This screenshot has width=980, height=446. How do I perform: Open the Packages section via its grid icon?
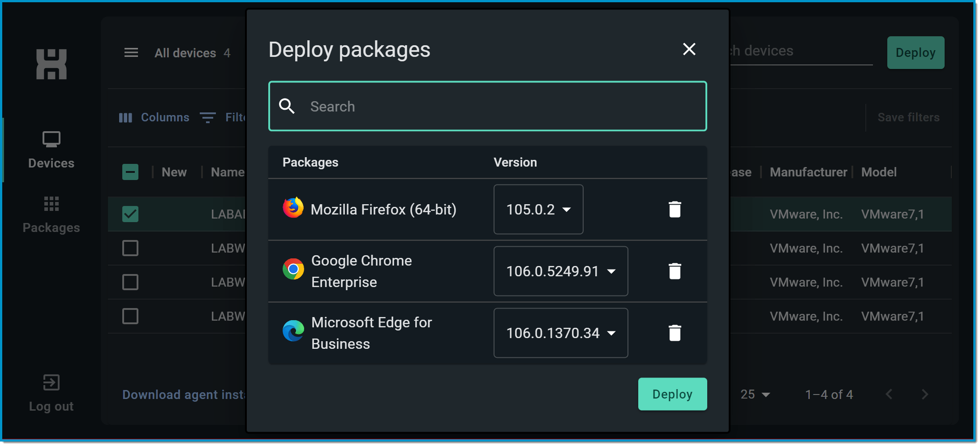pos(51,204)
